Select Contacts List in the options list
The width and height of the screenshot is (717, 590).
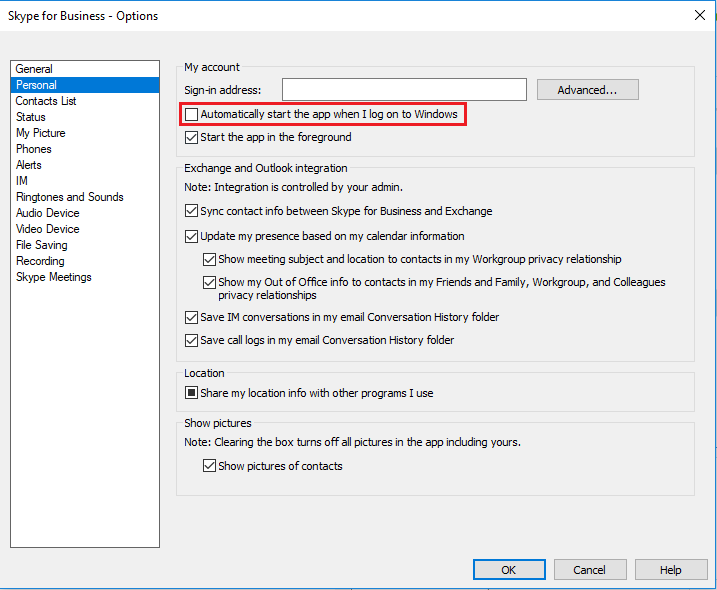point(85,101)
